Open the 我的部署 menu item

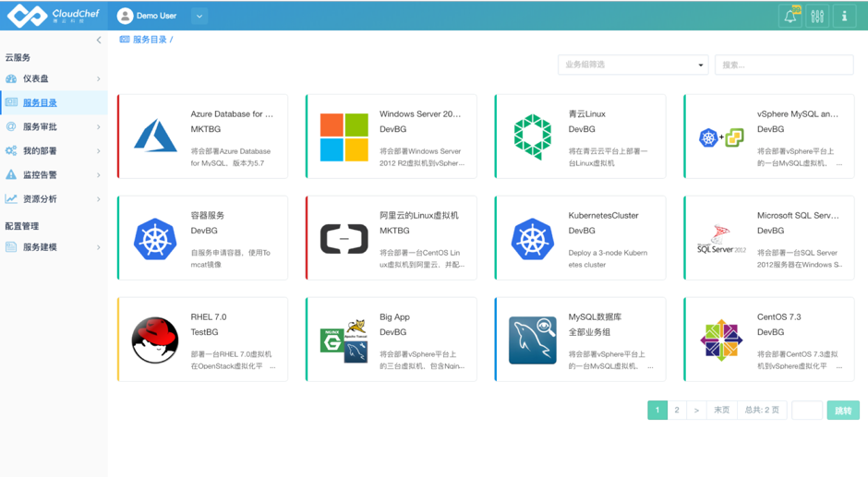point(40,151)
